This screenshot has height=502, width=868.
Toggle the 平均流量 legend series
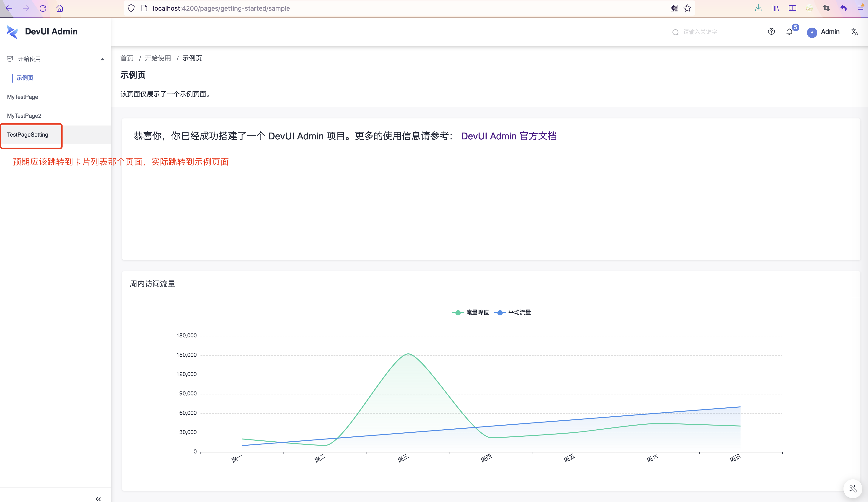click(x=513, y=312)
